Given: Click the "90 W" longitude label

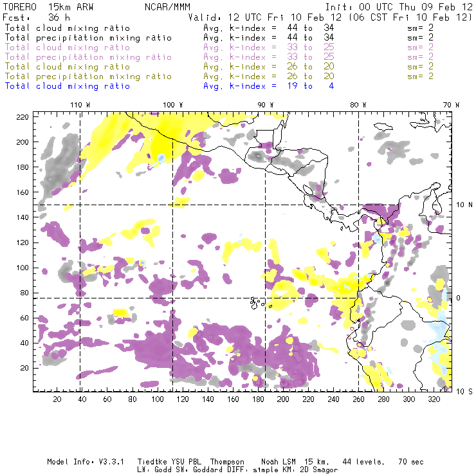Looking at the screenshot, I should click(x=265, y=105).
